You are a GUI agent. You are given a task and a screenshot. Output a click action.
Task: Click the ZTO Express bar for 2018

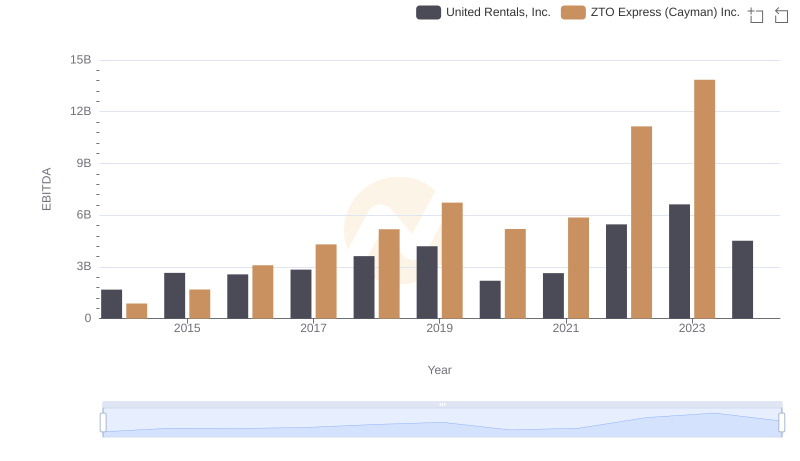pos(389,274)
